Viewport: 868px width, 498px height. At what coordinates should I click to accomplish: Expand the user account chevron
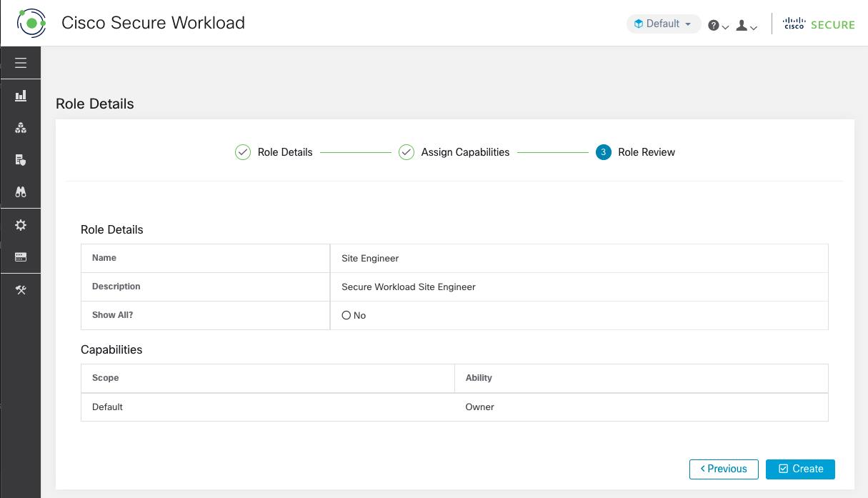click(753, 28)
